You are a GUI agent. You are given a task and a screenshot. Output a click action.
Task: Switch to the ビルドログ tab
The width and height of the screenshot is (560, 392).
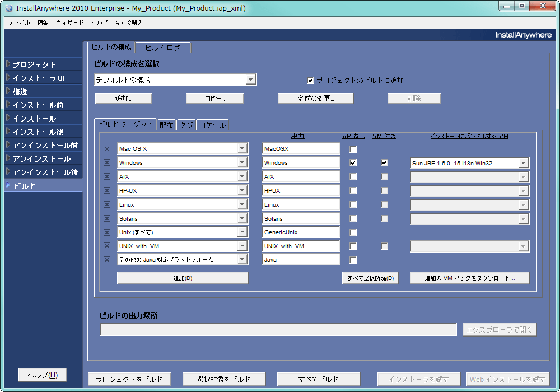pos(162,48)
